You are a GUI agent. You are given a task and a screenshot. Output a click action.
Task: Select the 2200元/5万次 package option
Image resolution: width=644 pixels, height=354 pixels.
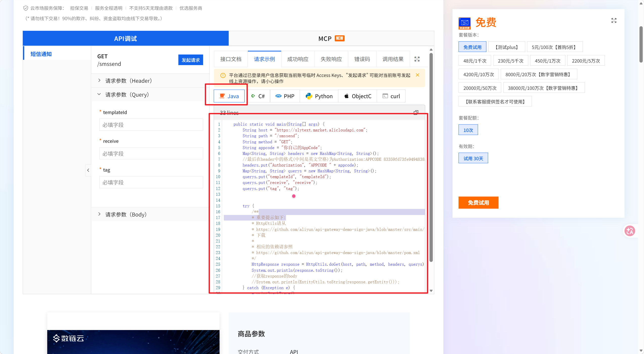586,61
